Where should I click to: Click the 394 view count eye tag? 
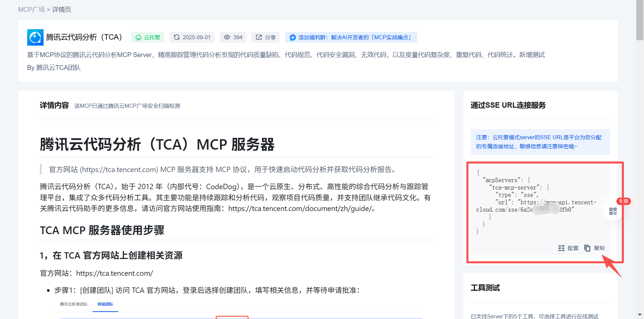pyautogui.click(x=233, y=37)
